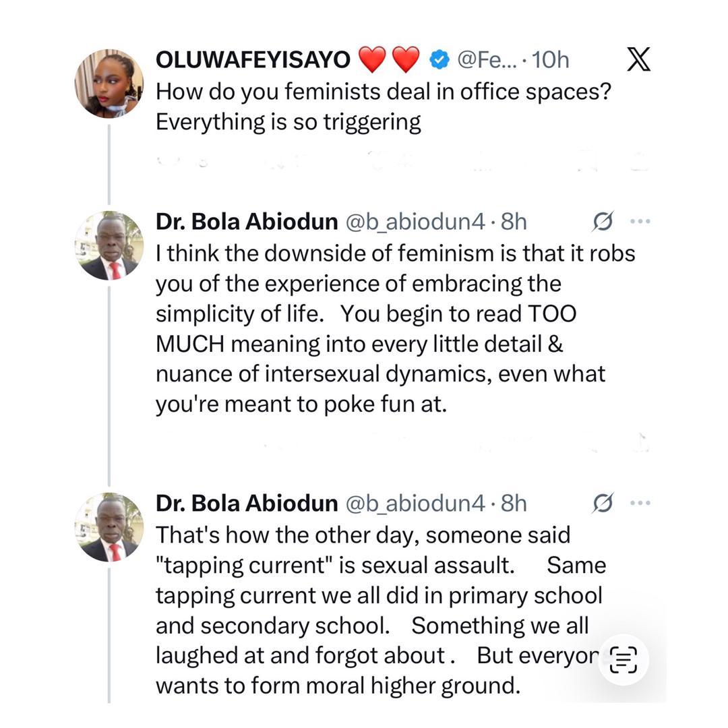
Task: Click the 8h timestamp on the feminism downside reply
Action: 514,221
